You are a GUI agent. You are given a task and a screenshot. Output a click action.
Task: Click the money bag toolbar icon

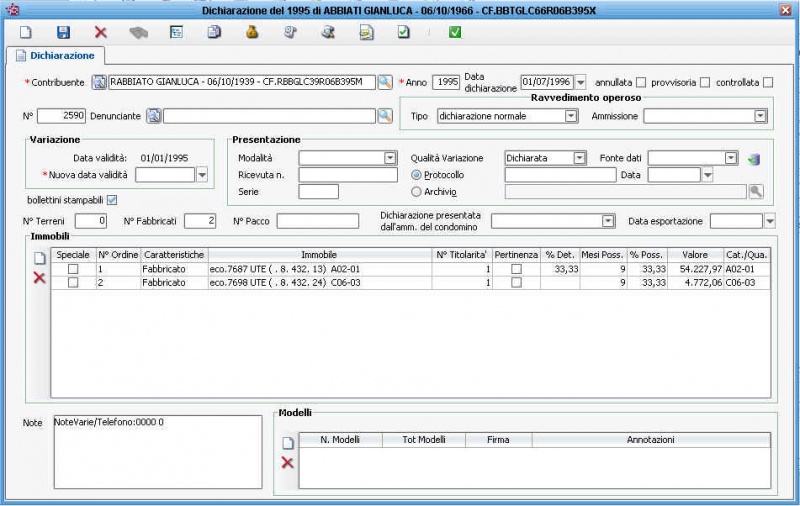pyautogui.click(x=252, y=32)
